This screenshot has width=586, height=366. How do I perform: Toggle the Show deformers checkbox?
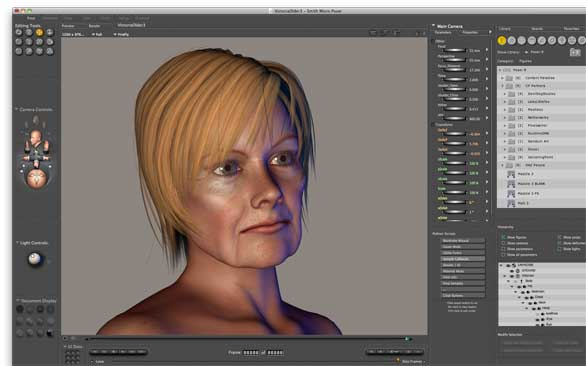click(559, 243)
